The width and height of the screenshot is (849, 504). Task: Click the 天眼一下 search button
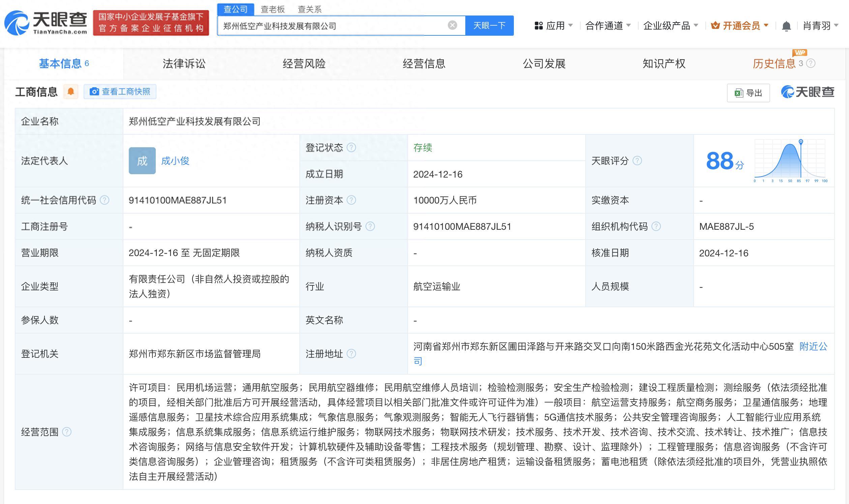490,25
